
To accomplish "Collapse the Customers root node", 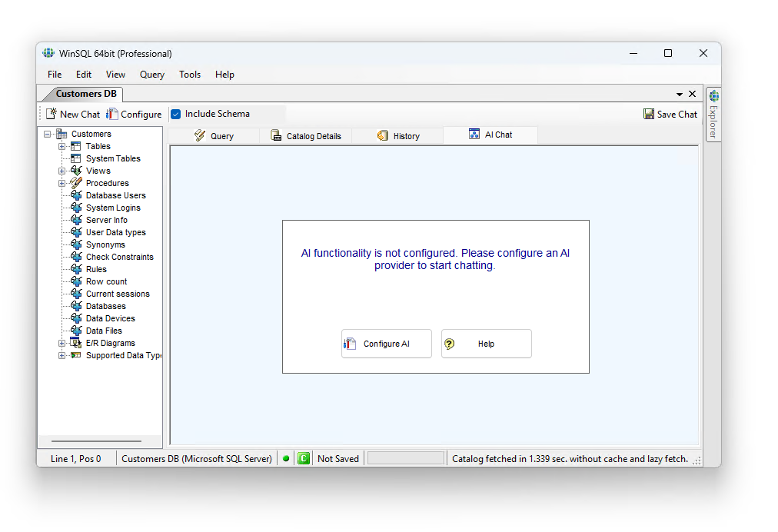I will (x=47, y=134).
